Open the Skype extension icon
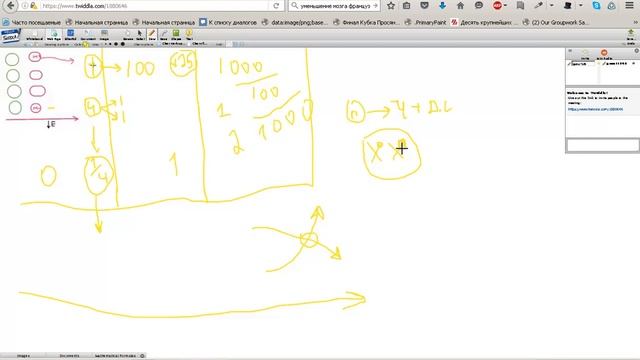The image size is (640, 360). click(596, 6)
